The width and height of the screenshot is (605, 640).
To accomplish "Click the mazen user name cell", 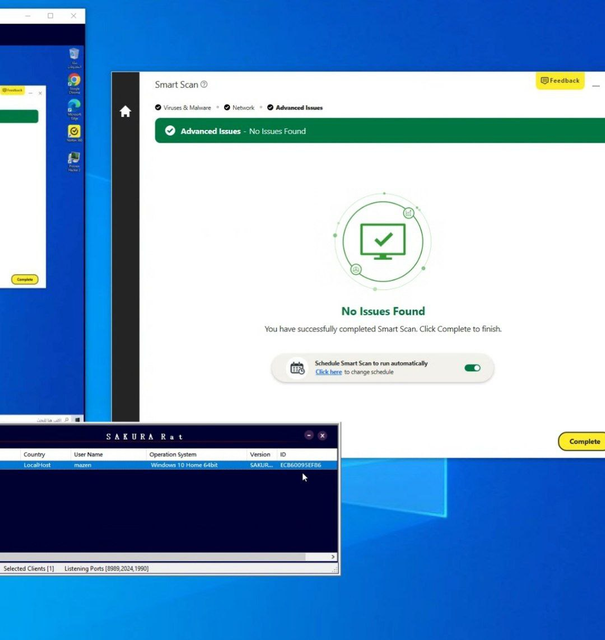I will coord(82,465).
